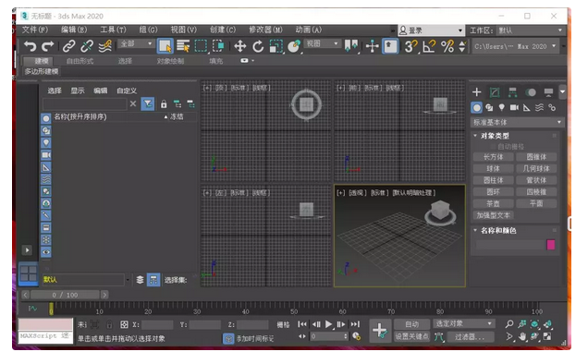Open the 工具(T) menu
Image resolution: width=588 pixels, height=364 pixels.
(113, 30)
